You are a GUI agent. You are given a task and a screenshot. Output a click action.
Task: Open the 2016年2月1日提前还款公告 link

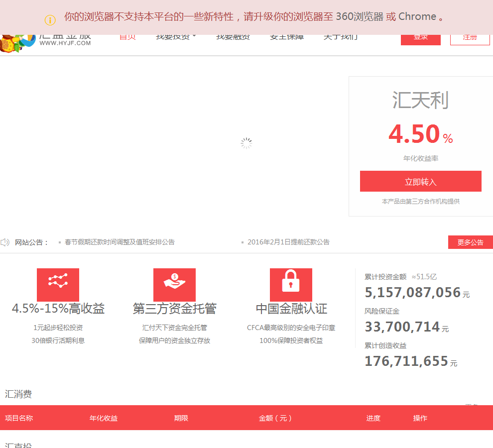click(x=288, y=242)
